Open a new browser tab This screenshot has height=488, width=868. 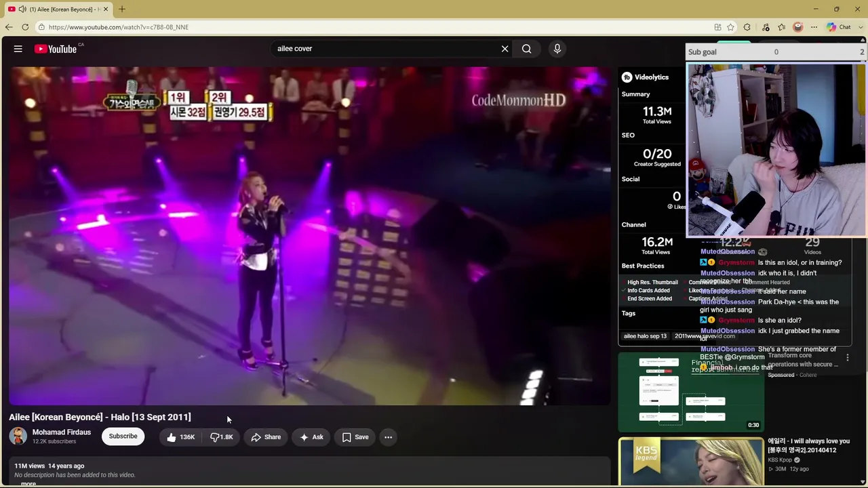tap(122, 9)
